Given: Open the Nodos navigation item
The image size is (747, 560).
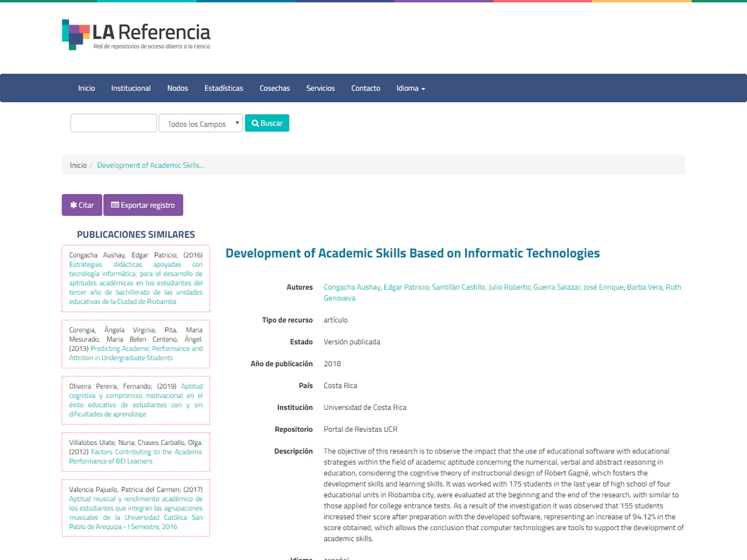Looking at the screenshot, I should [x=177, y=88].
